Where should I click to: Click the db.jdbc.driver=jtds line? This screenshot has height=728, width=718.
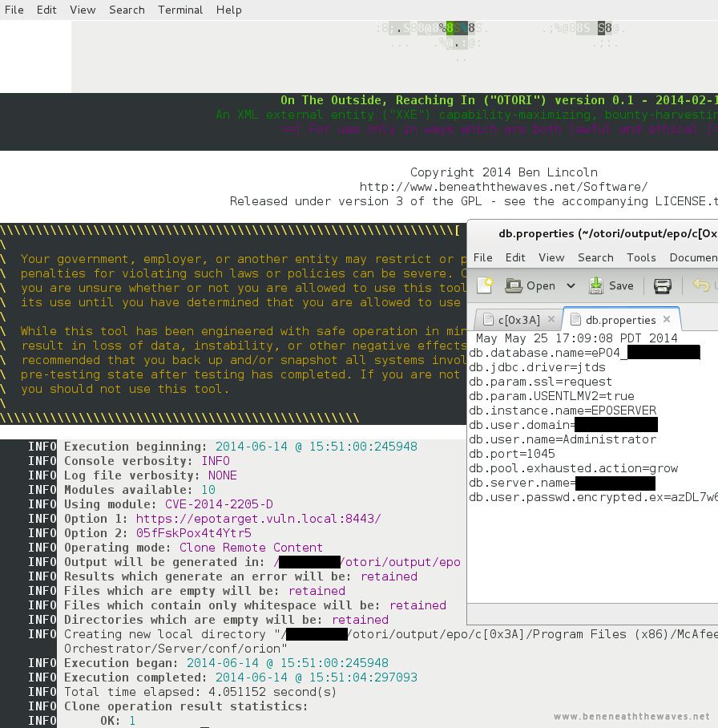[537, 367]
